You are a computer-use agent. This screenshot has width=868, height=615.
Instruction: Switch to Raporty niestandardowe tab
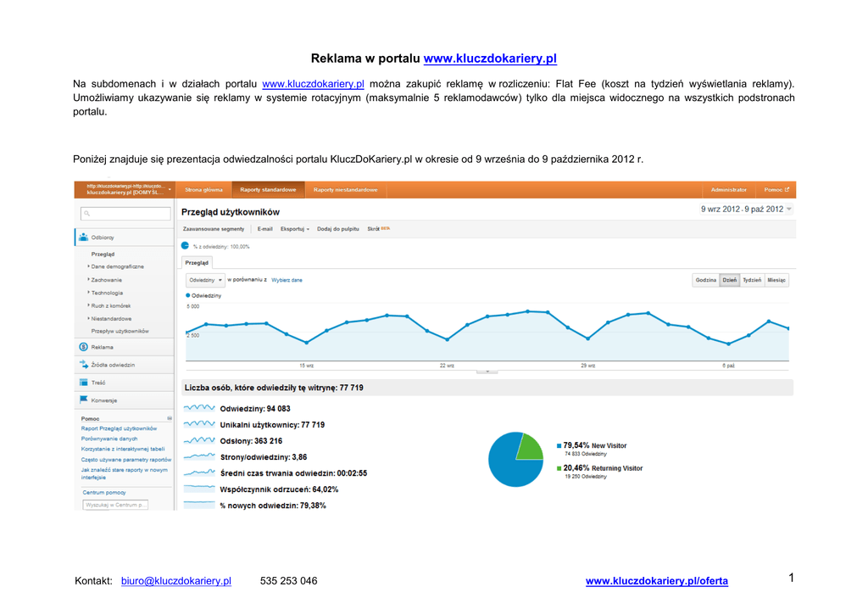pyautogui.click(x=346, y=190)
